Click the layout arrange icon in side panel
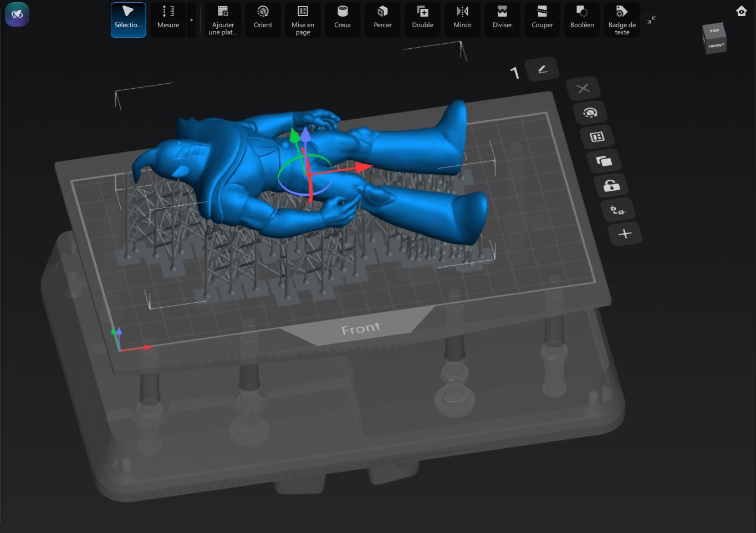The image size is (756, 533). [597, 137]
